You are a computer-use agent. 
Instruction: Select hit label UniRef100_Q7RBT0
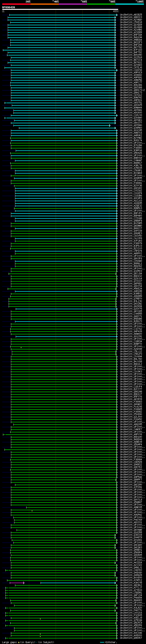tap(131, 299)
